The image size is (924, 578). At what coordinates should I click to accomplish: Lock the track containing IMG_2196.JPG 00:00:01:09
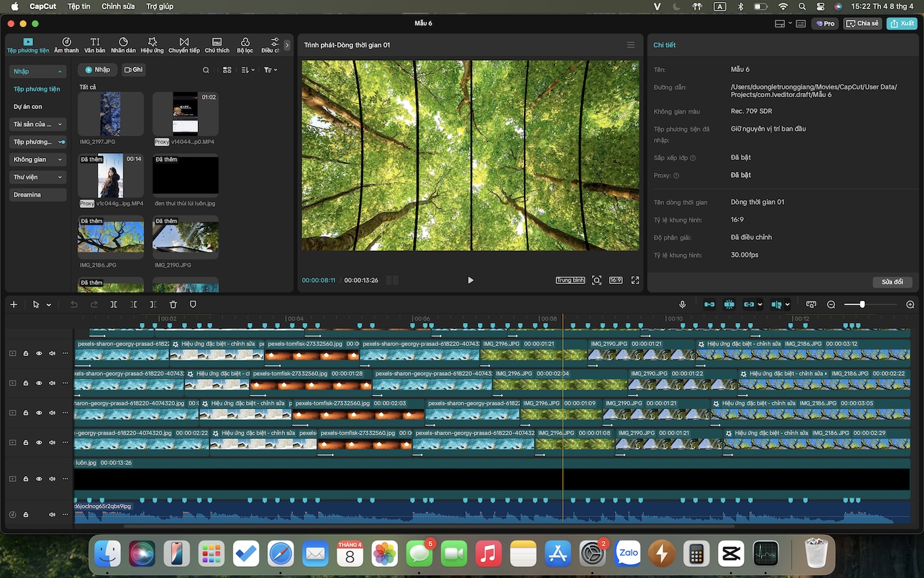[26, 413]
